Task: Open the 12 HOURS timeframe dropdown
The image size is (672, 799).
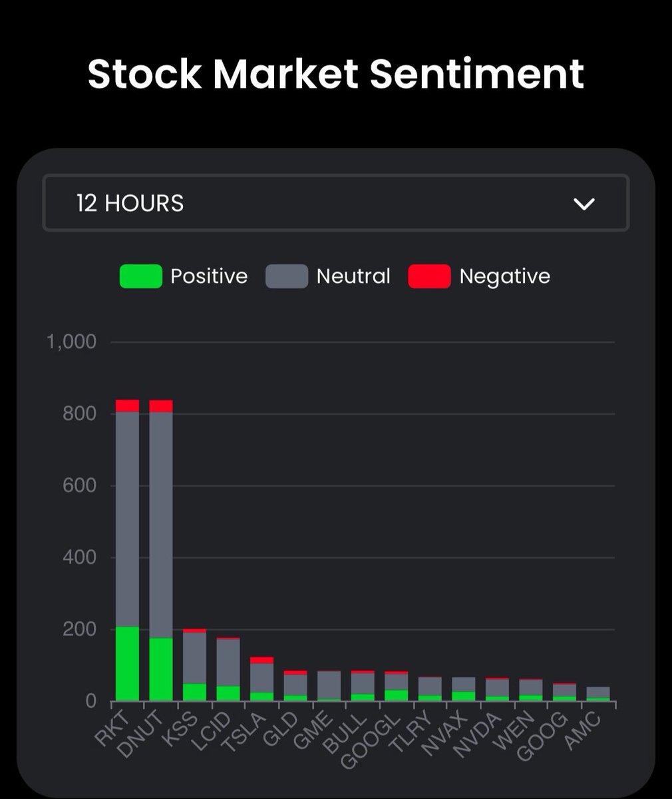Action: tap(335, 203)
